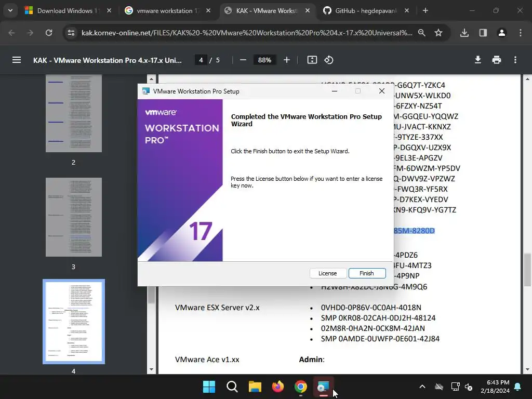Switch to the GitHub hegdepavan tab
This screenshot has height=399, width=532.
366,11
